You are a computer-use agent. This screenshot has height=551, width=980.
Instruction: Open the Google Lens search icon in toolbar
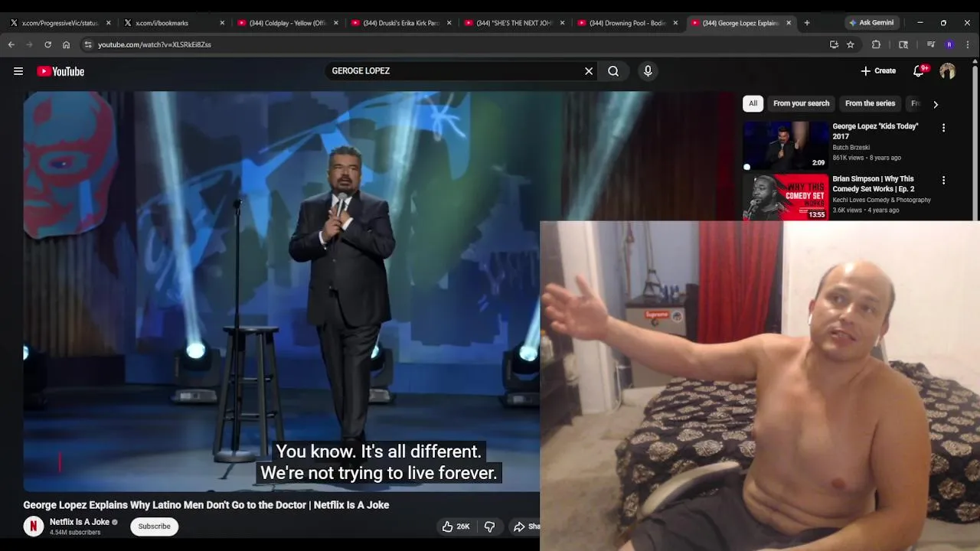(903, 44)
